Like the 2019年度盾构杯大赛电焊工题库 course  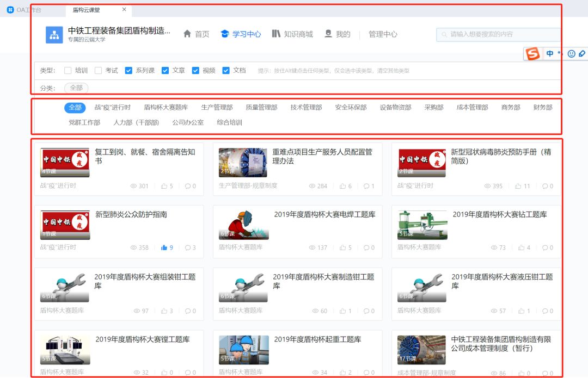[x=343, y=247]
